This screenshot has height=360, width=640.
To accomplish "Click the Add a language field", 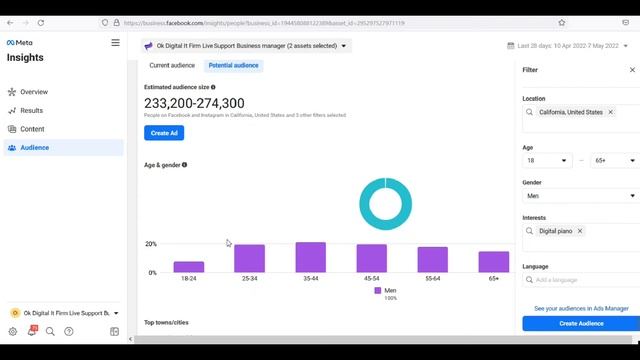I will (x=581, y=280).
